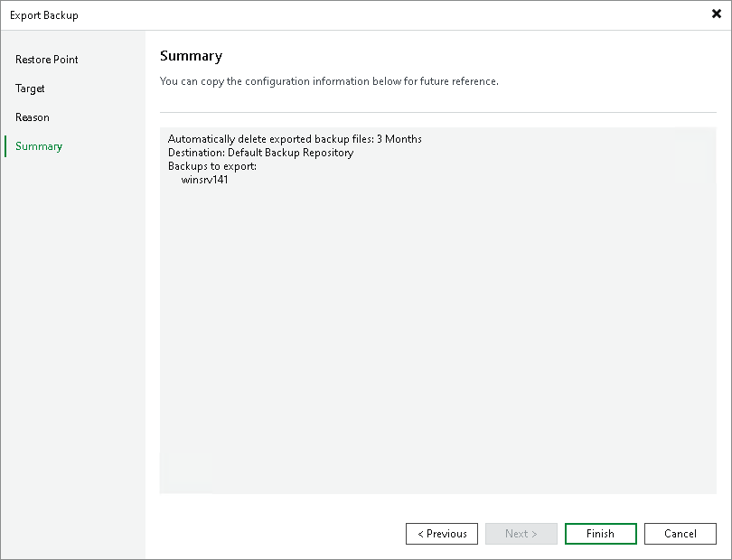Viewport: 732px width, 560px height.
Task: Click the Previous button
Action: (x=442, y=534)
